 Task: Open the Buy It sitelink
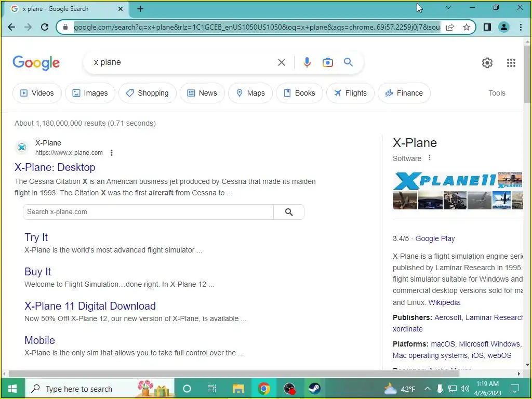[37, 272]
